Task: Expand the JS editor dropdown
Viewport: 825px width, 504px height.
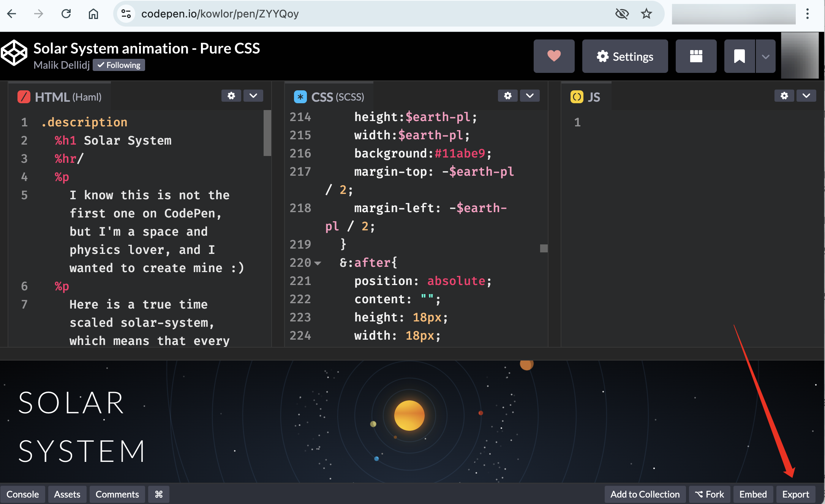Action: pos(806,96)
